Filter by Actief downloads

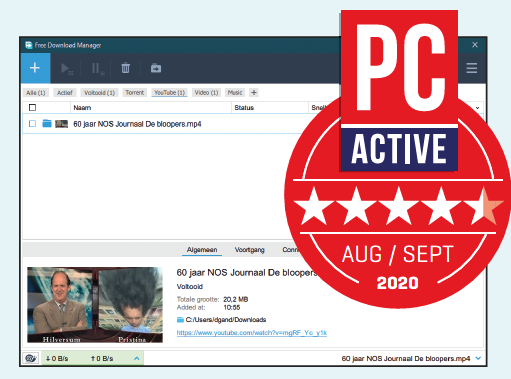pos(65,93)
